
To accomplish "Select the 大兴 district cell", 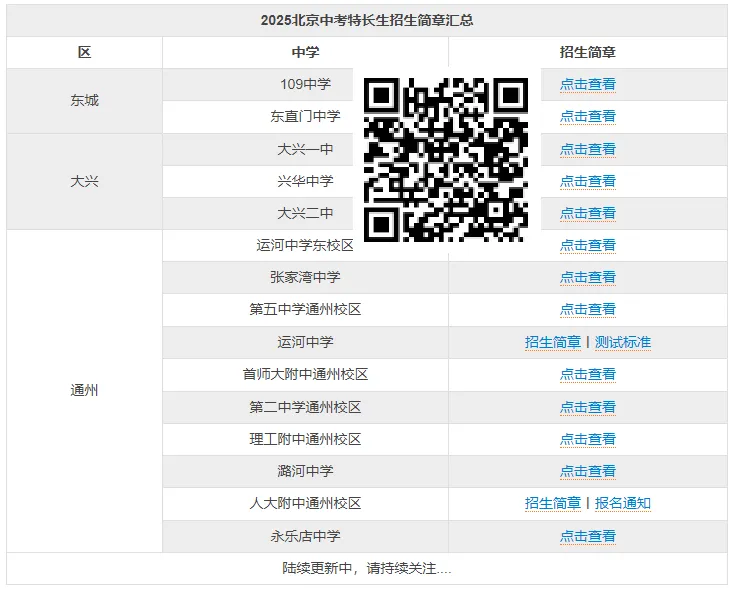I will [x=84, y=182].
